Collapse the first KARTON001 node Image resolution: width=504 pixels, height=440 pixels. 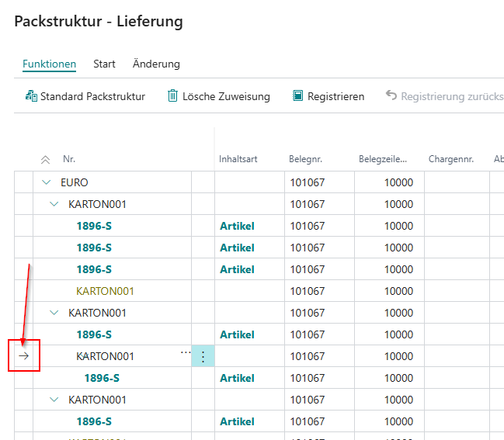click(x=54, y=204)
